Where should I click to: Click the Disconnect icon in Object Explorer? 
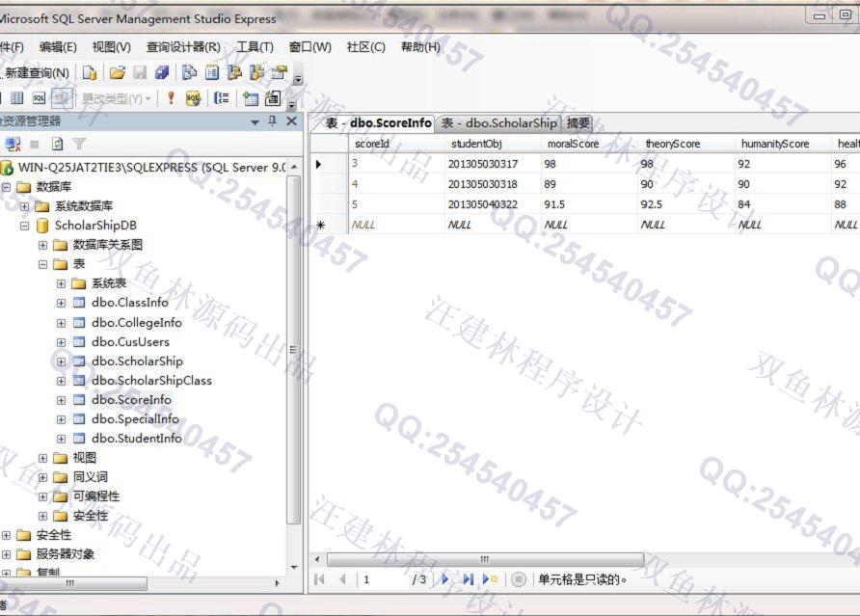coord(13,145)
